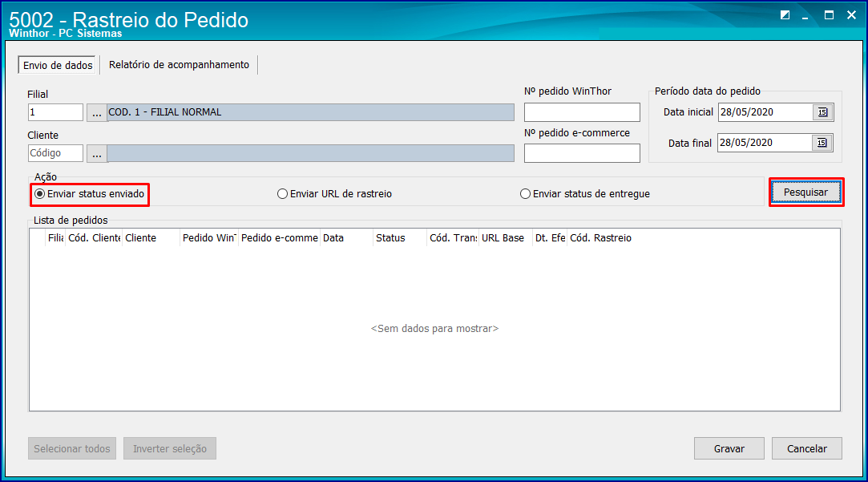Sort by URL Base column header
Image resolution: width=868 pixels, height=482 pixels.
coord(506,237)
